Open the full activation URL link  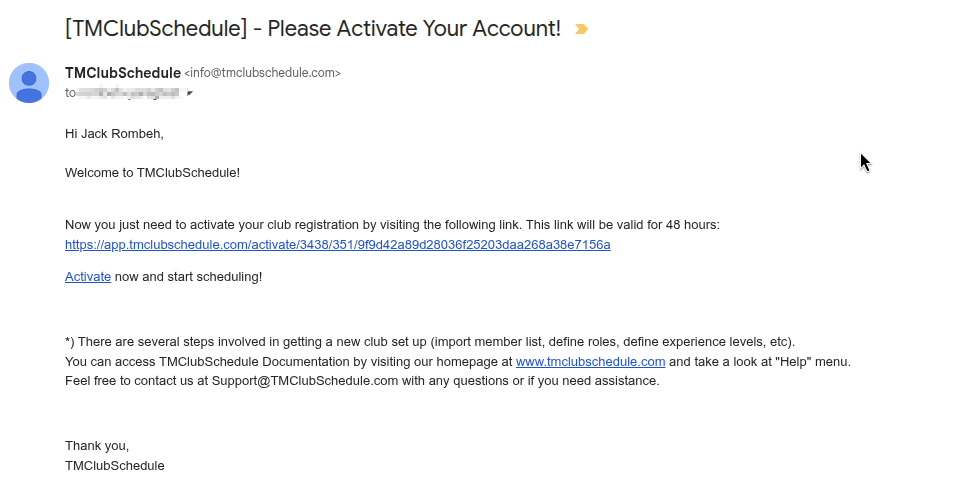coord(337,245)
